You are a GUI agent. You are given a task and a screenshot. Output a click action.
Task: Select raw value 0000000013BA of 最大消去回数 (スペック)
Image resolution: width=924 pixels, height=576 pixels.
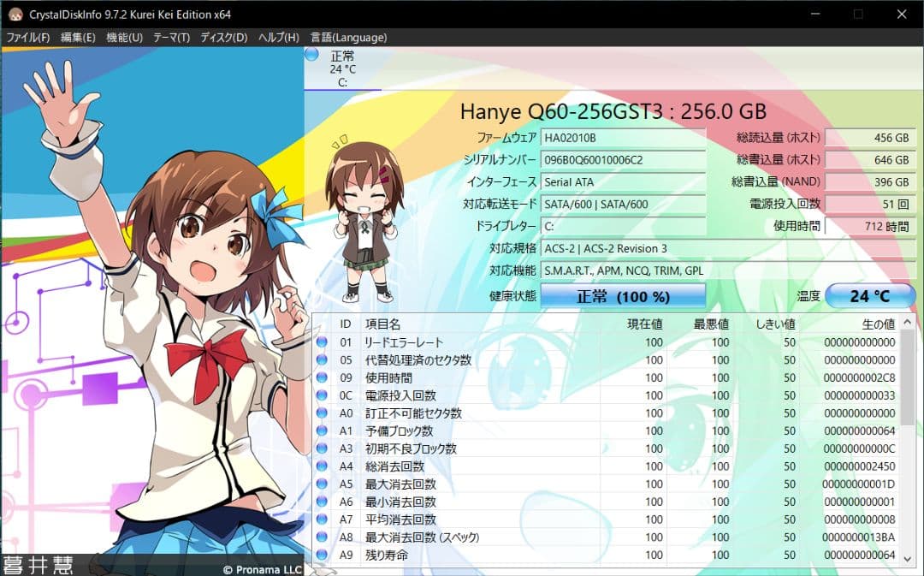pyautogui.click(x=859, y=537)
